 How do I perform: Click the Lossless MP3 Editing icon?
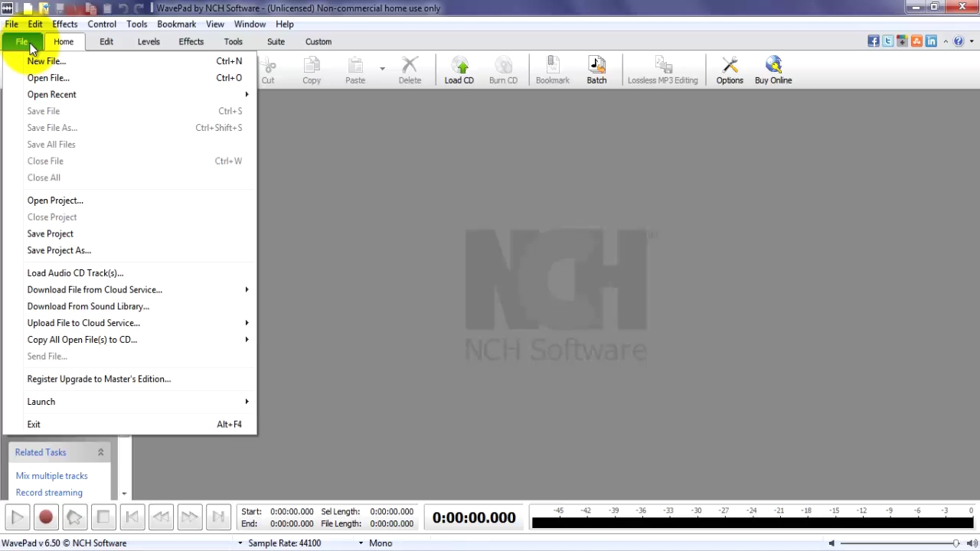pyautogui.click(x=663, y=70)
